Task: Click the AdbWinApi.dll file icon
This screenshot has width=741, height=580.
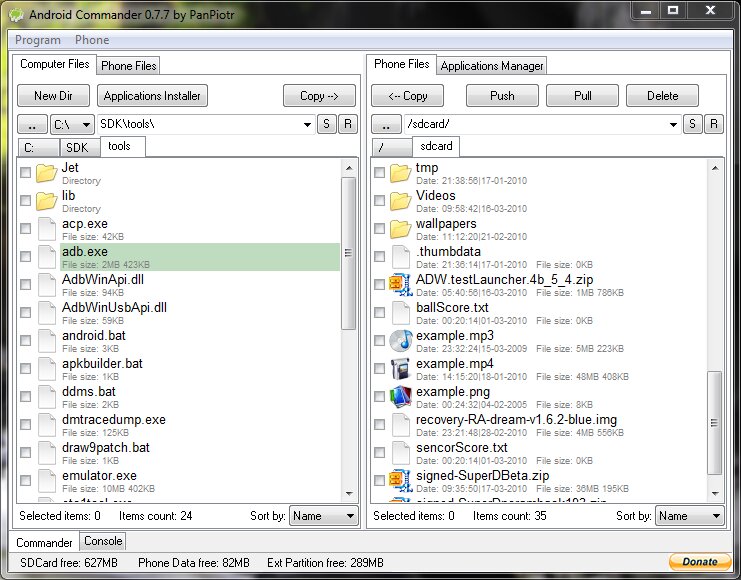Action: pyautogui.click(x=47, y=285)
